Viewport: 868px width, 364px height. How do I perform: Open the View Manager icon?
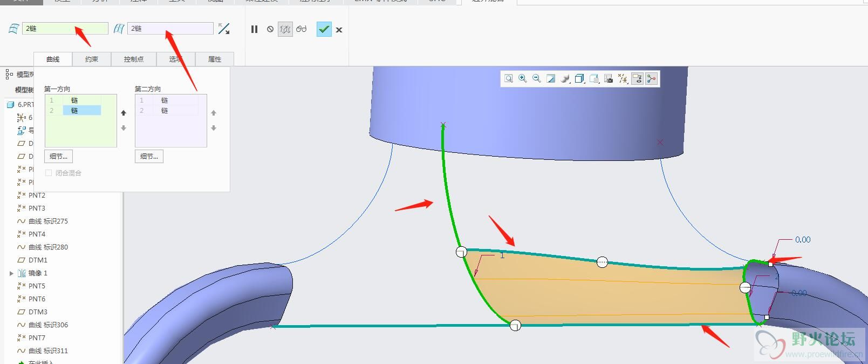pos(594,79)
